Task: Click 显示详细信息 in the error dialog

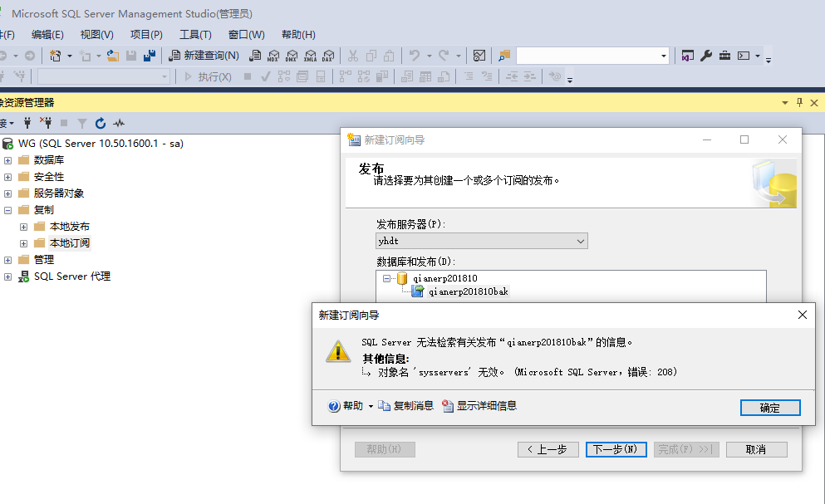Action: [x=480, y=406]
